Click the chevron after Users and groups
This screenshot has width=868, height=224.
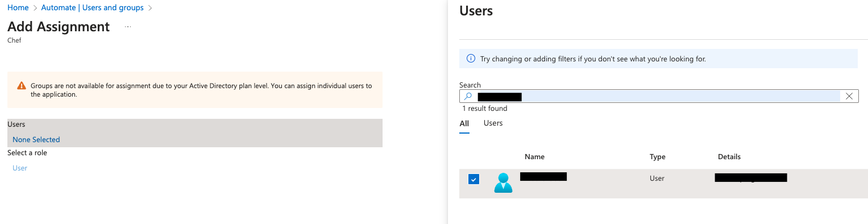150,8
